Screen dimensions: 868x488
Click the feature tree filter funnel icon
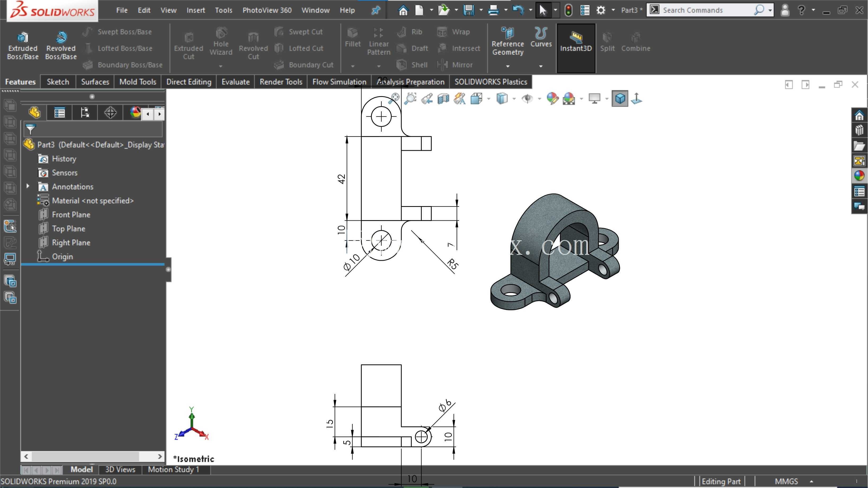[x=31, y=129]
